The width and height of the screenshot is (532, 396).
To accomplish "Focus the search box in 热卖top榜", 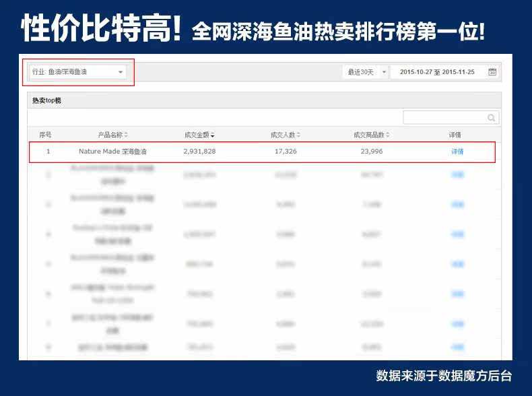I will [x=451, y=118].
